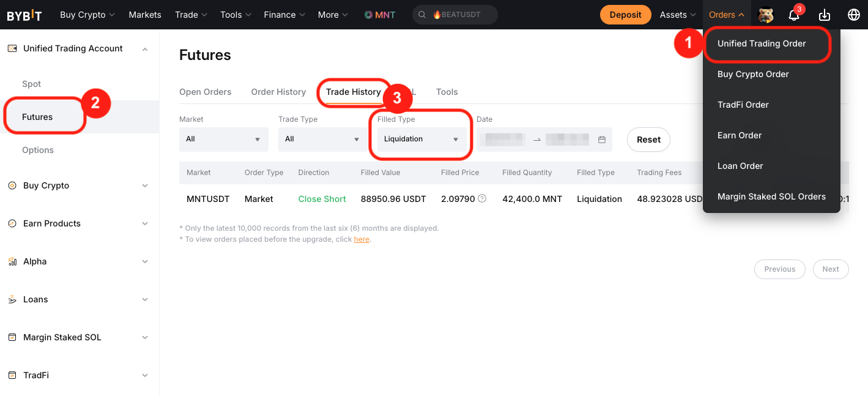Open the Trade Type dropdown
Viewport: 868px width, 396px height.
pyautogui.click(x=322, y=140)
